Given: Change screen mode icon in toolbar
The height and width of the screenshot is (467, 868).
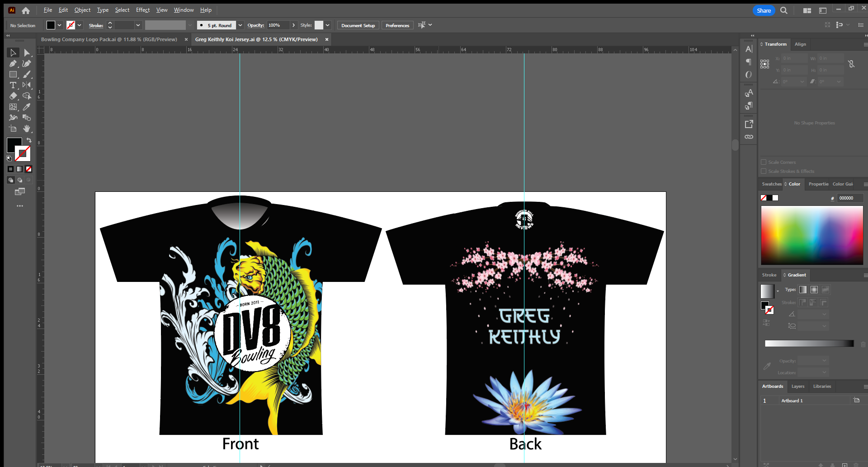Looking at the screenshot, I should pos(20,192).
